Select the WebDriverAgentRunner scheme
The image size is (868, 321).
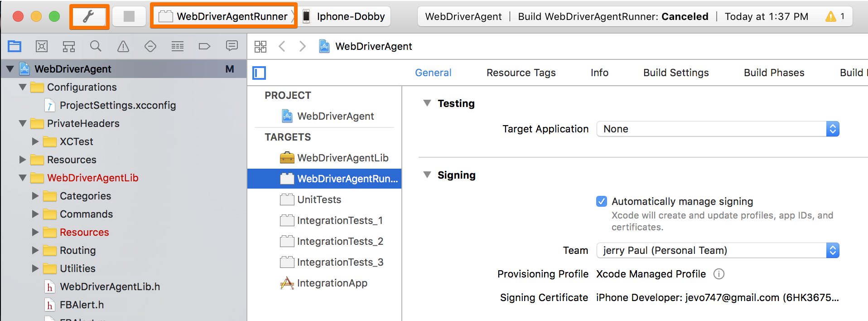tap(224, 17)
